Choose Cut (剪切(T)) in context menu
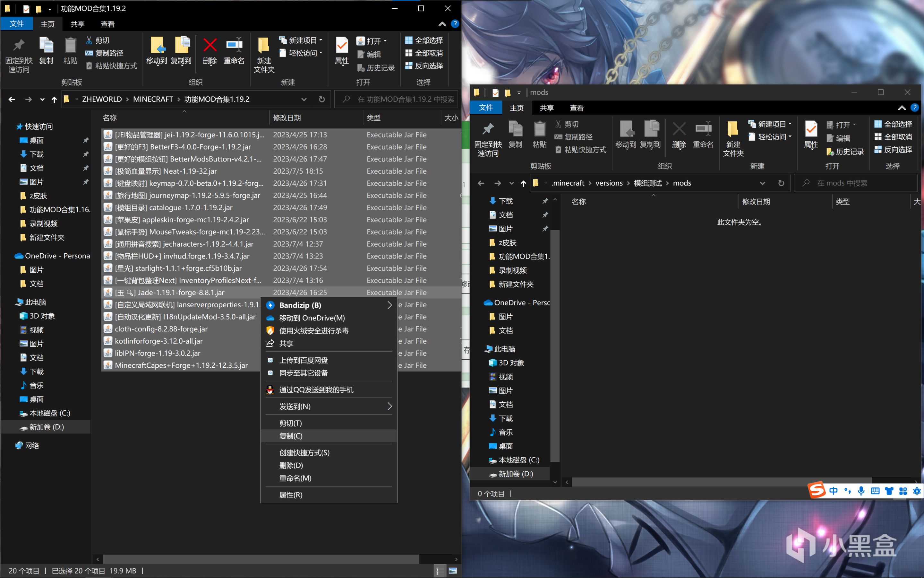Screen dimensions: 924x578 [329, 423]
